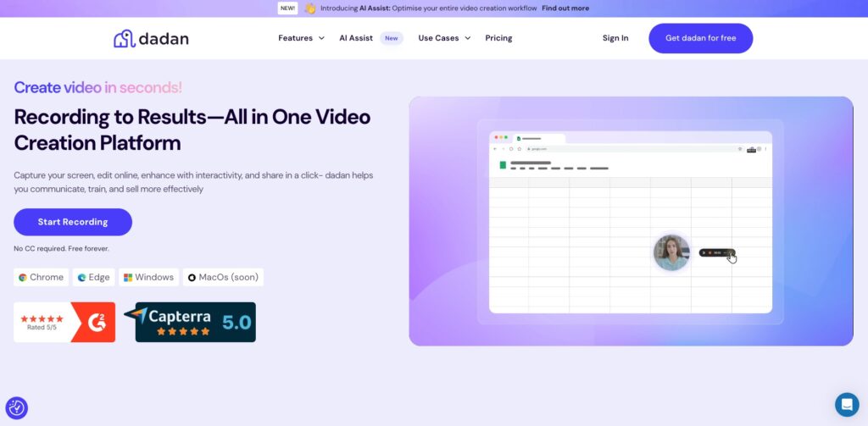Screen dimensions: 868x426
Task: Open the Capterra 5.0 rating badge
Action: point(195,322)
